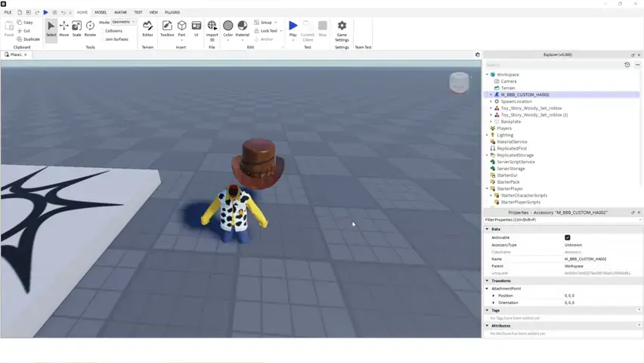This screenshot has width=644, height=363.
Task: Click the quick access Play icon
Action: tap(45, 12)
